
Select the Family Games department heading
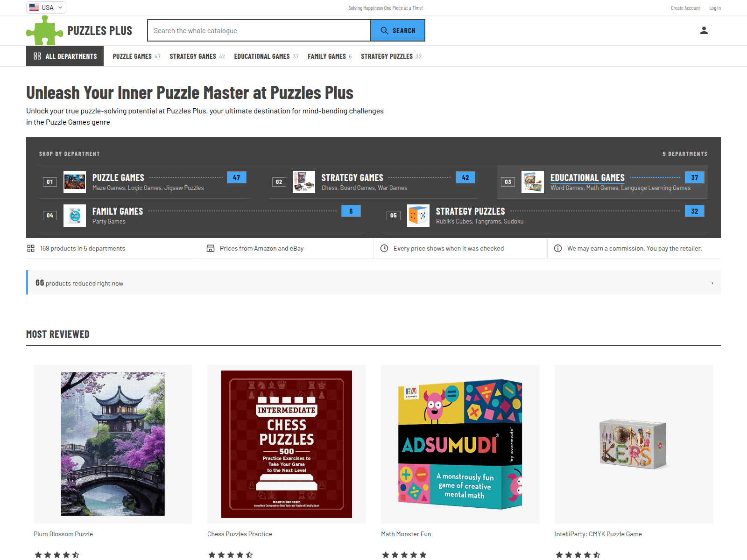click(118, 211)
